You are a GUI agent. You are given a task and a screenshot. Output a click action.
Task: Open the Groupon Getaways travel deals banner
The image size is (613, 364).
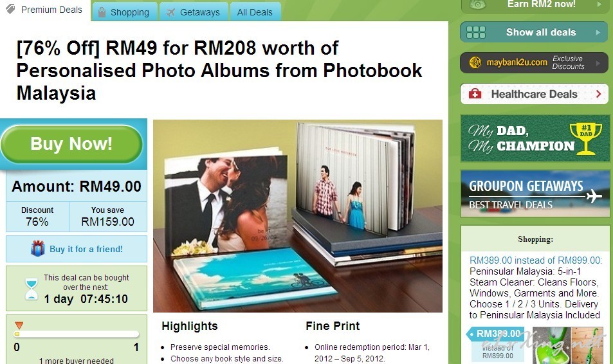point(535,193)
